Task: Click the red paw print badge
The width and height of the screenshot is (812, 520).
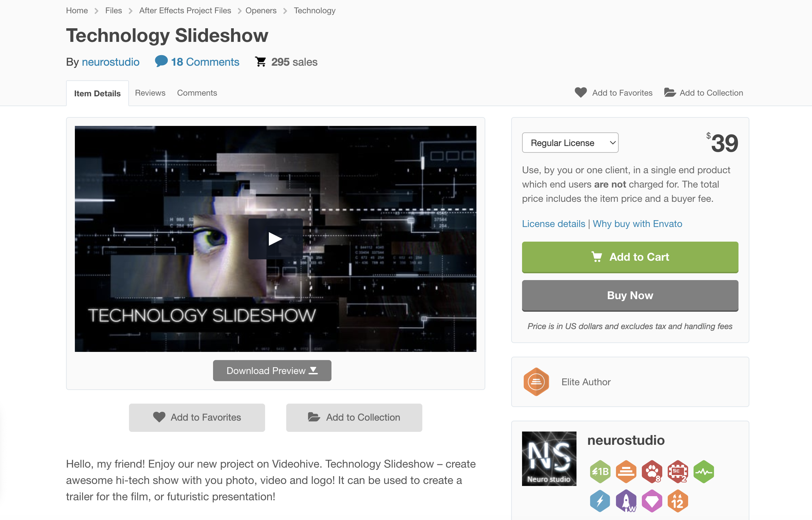Action: pyautogui.click(x=652, y=472)
